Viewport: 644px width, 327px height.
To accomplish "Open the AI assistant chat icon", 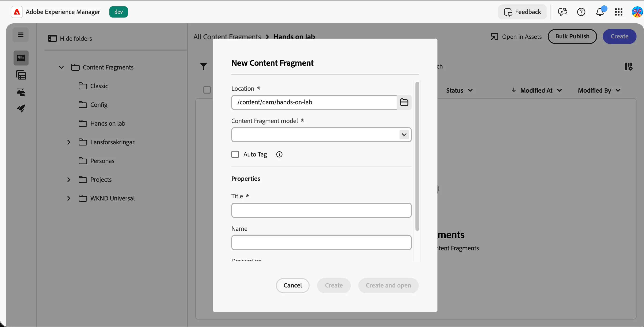I will coord(562,12).
